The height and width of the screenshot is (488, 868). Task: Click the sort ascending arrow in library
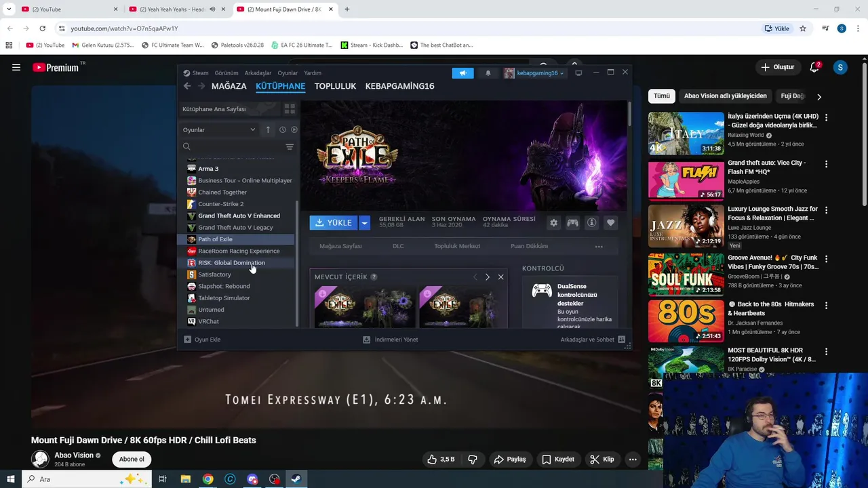click(x=268, y=129)
